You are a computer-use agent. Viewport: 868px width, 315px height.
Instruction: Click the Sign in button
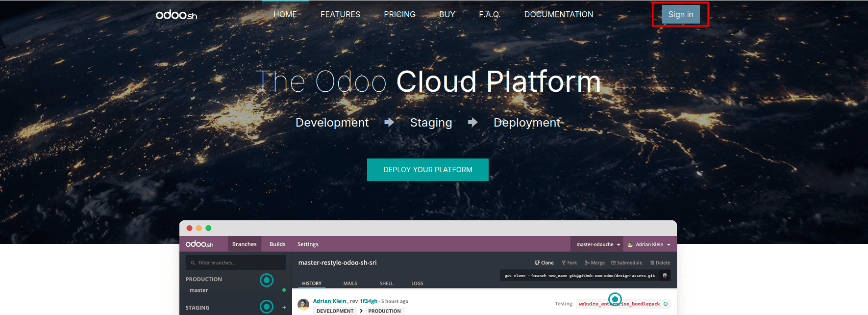click(681, 14)
